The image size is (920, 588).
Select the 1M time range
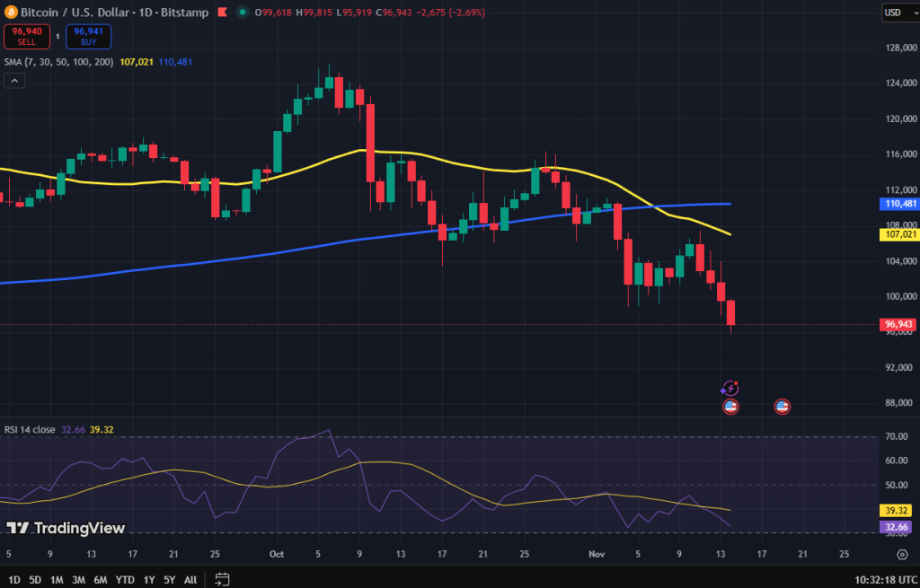[57, 580]
